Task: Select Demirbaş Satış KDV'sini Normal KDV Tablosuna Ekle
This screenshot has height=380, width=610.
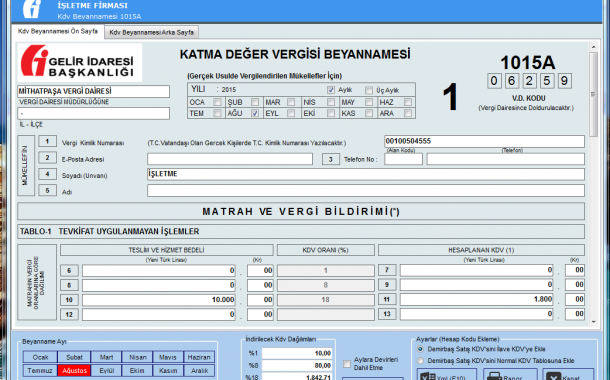Action: click(420, 361)
